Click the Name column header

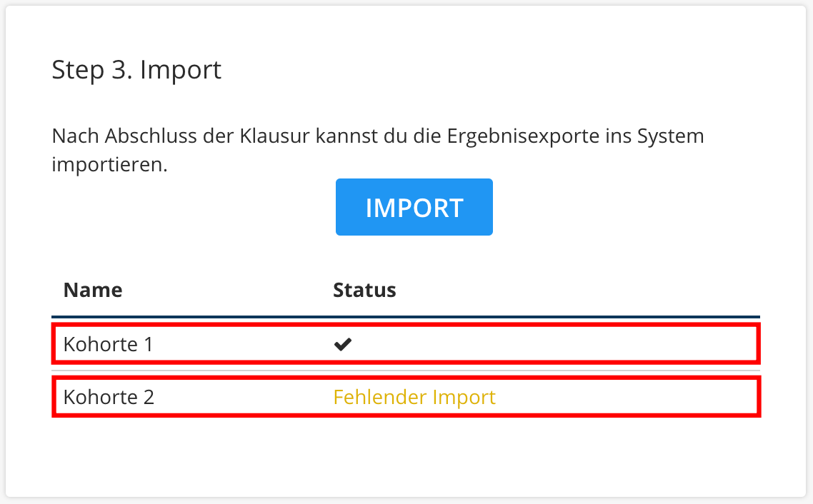coord(93,290)
